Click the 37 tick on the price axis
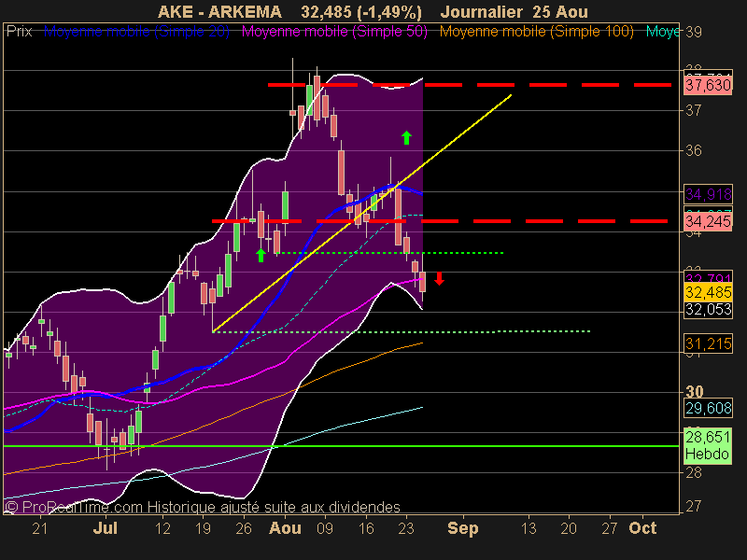Screen dimensions: 747x560 (x=694, y=110)
